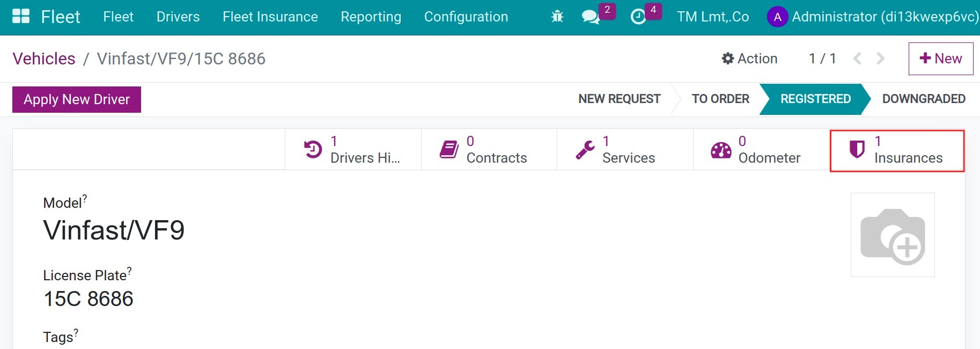Open the Reporting menu
The width and height of the screenshot is (980, 349).
pyautogui.click(x=371, y=17)
